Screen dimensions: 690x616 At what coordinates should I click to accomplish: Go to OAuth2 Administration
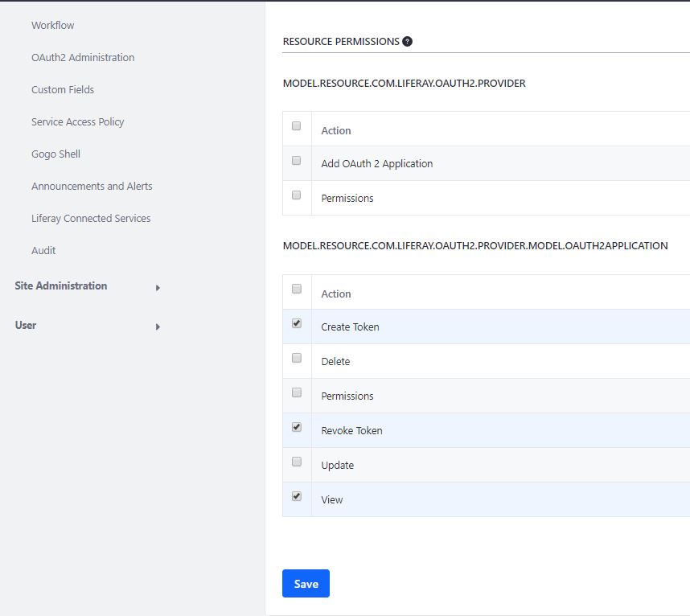pyautogui.click(x=83, y=57)
